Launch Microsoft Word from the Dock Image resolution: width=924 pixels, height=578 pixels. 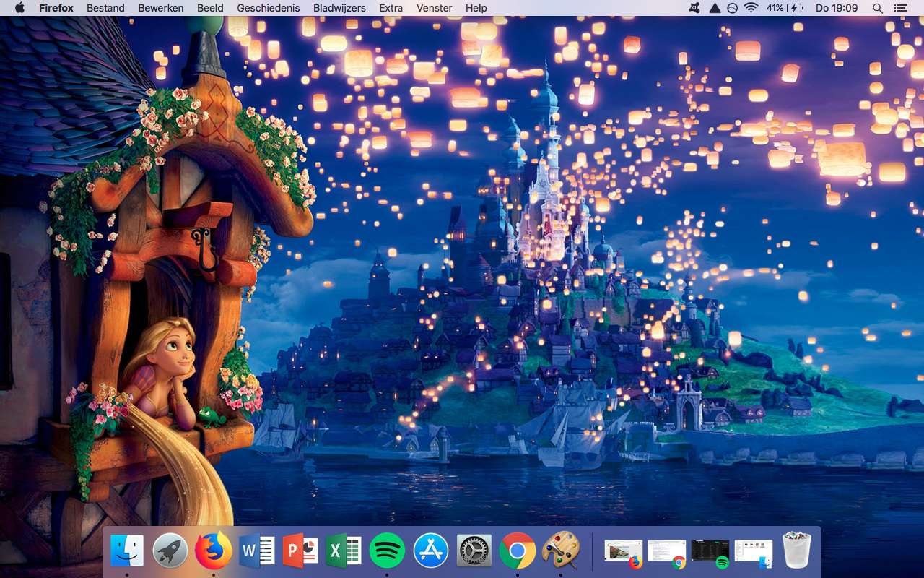coord(257,551)
